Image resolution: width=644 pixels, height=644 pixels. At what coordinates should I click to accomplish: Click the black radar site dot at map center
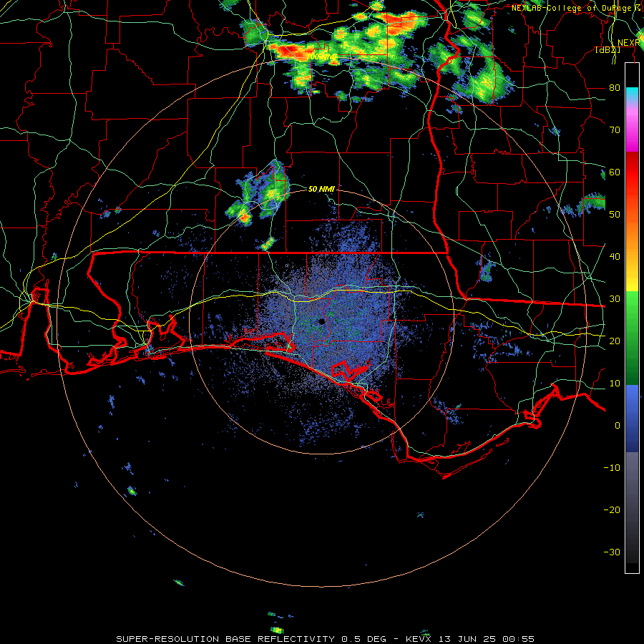point(322,322)
